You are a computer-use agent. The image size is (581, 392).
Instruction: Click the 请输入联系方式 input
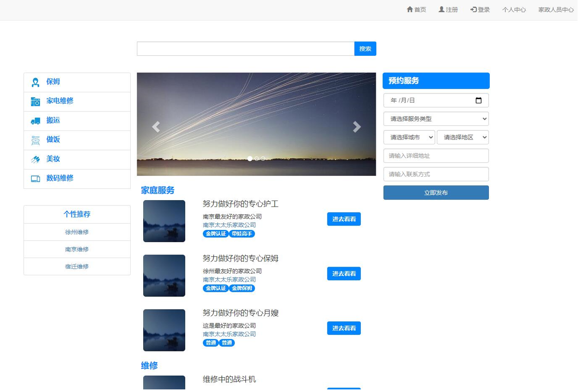[x=439, y=175]
